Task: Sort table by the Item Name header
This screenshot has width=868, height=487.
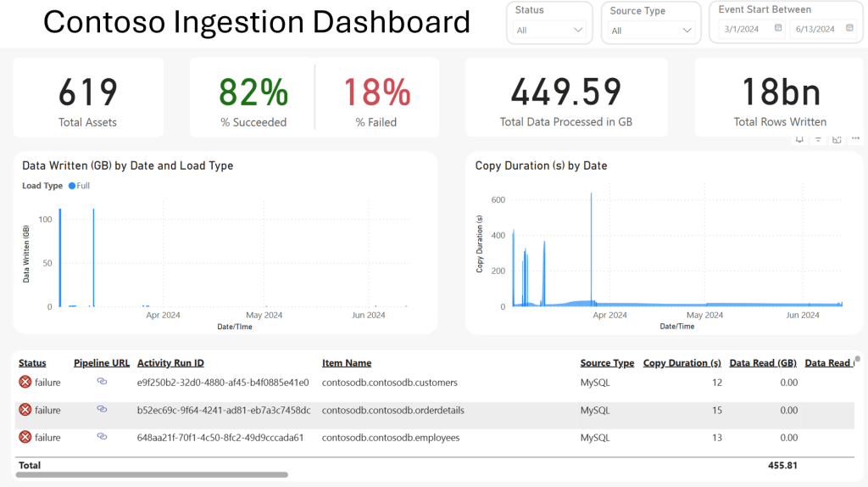Action: [347, 363]
